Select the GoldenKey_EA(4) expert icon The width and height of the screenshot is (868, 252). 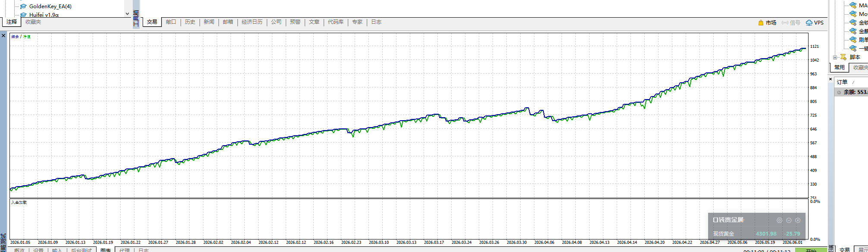pyautogui.click(x=24, y=6)
